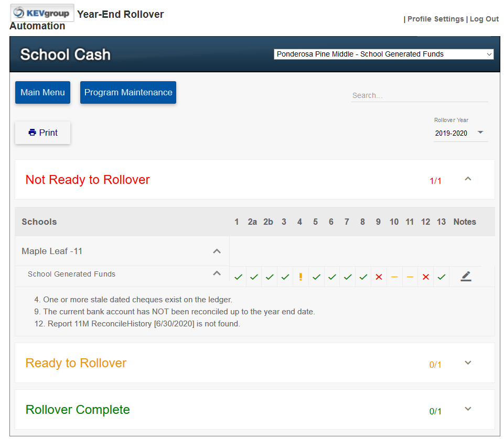Edit notes with the pencil icon
The image size is (504, 439).
tap(466, 276)
